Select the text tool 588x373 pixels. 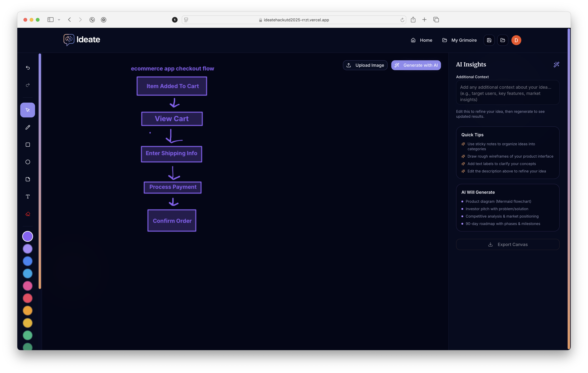tap(28, 197)
